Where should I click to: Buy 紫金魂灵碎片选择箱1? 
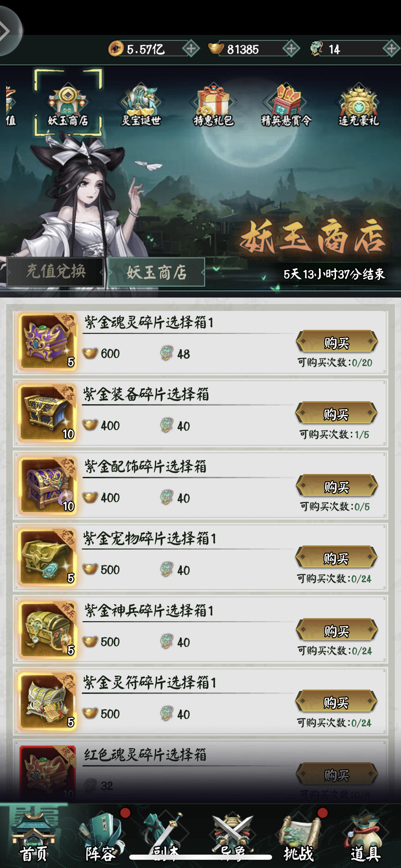click(337, 342)
